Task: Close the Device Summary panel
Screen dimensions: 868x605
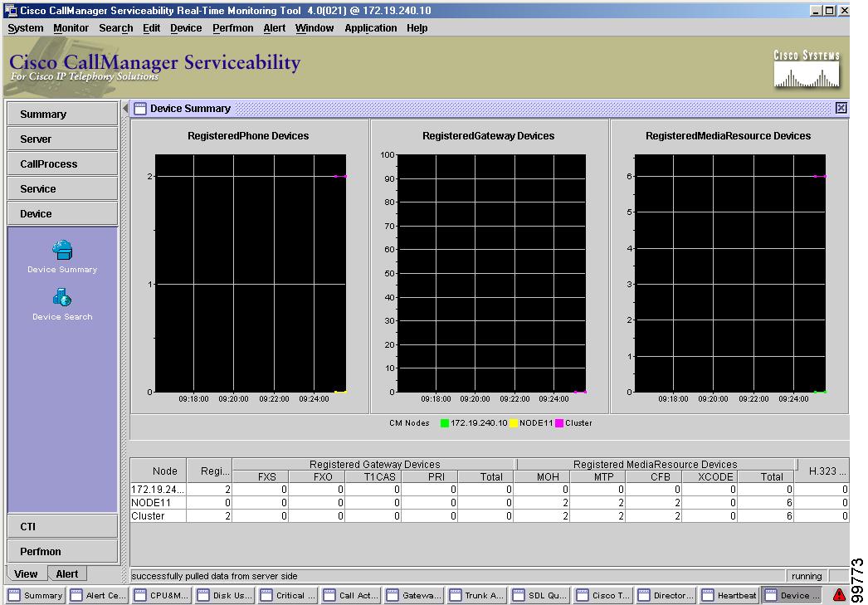Action: point(841,108)
